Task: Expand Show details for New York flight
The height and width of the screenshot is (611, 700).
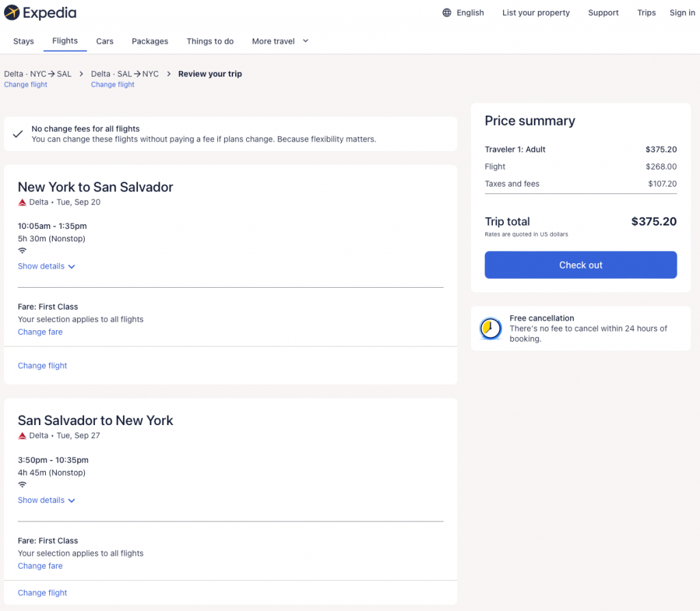Action: pos(46,267)
